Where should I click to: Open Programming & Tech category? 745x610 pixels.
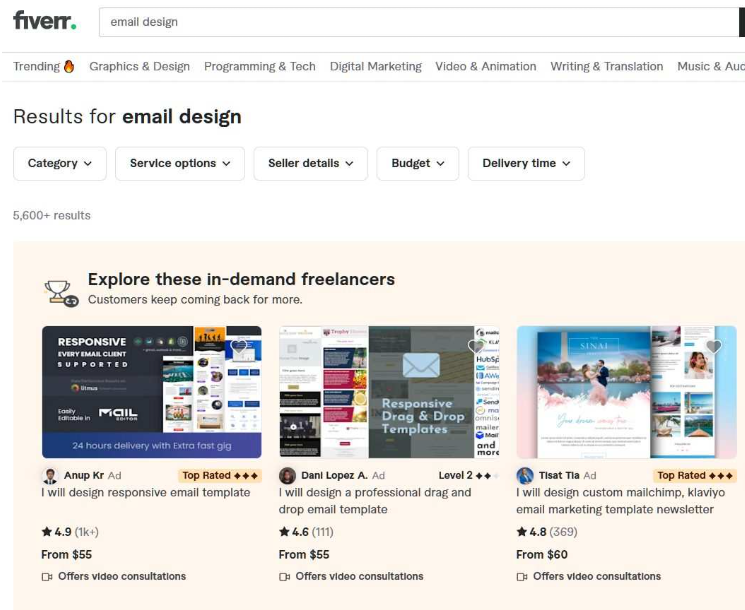(x=260, y=67)
